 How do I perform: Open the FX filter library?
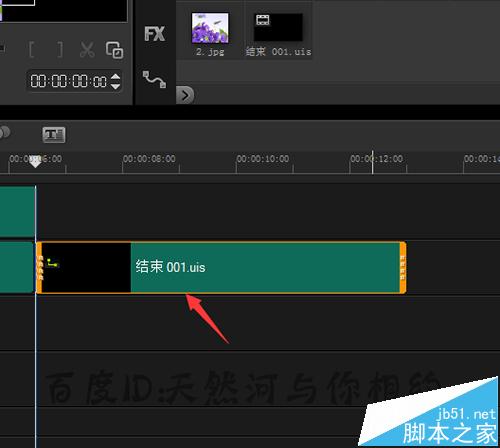(154, 34)
